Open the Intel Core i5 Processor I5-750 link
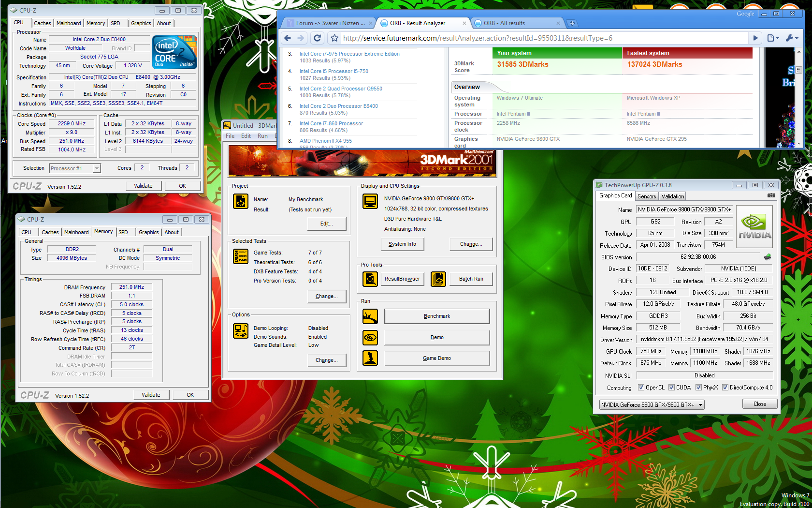 pos(334,71)
